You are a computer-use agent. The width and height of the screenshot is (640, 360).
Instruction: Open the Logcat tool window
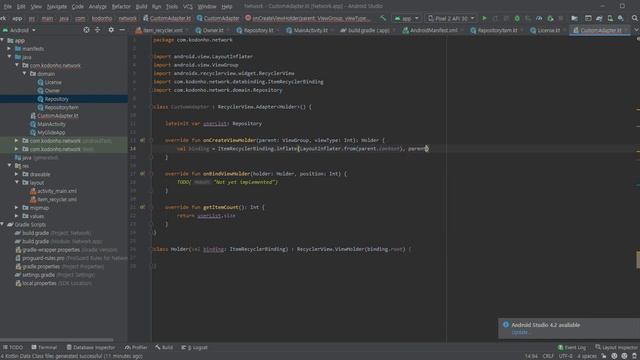click(x=195, y=347)
